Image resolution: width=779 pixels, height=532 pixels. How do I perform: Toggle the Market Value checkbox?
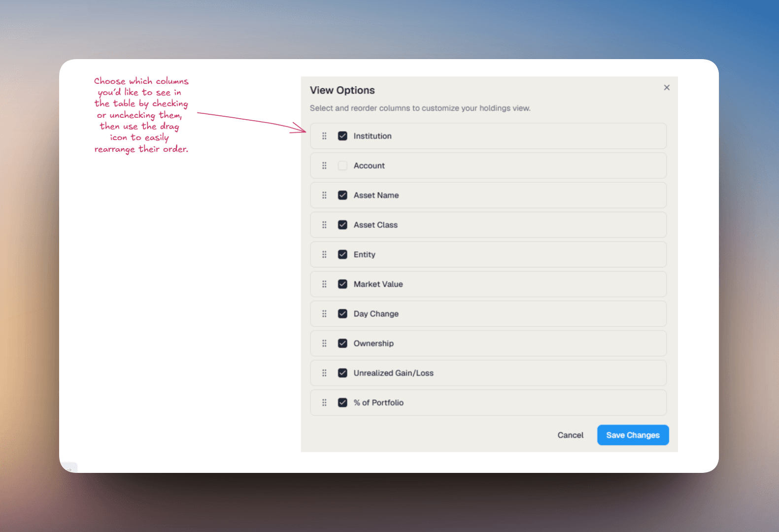(x=342, y=284)
